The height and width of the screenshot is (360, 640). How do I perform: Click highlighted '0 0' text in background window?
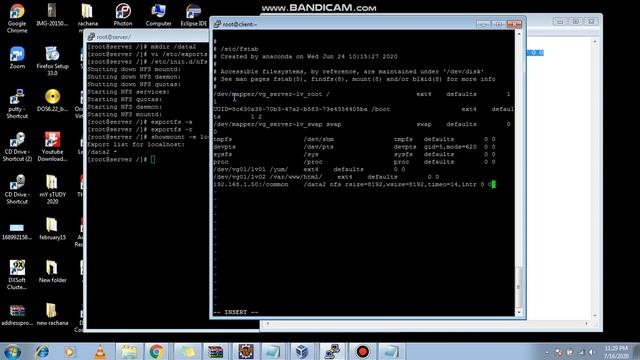click(535, 53)
